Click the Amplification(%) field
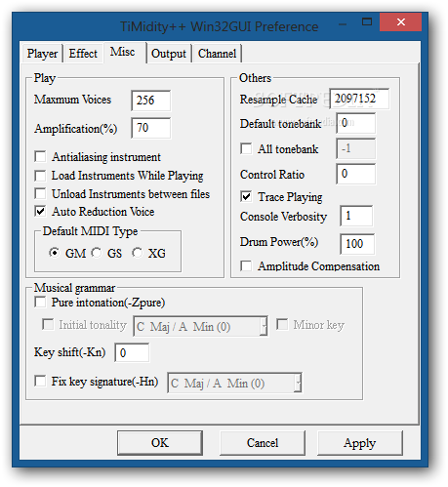The width and height of the screenshot is (448, 487). 151,128
